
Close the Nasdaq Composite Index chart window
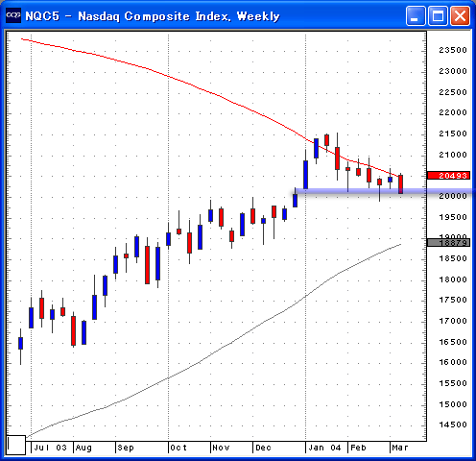point(460,15)
